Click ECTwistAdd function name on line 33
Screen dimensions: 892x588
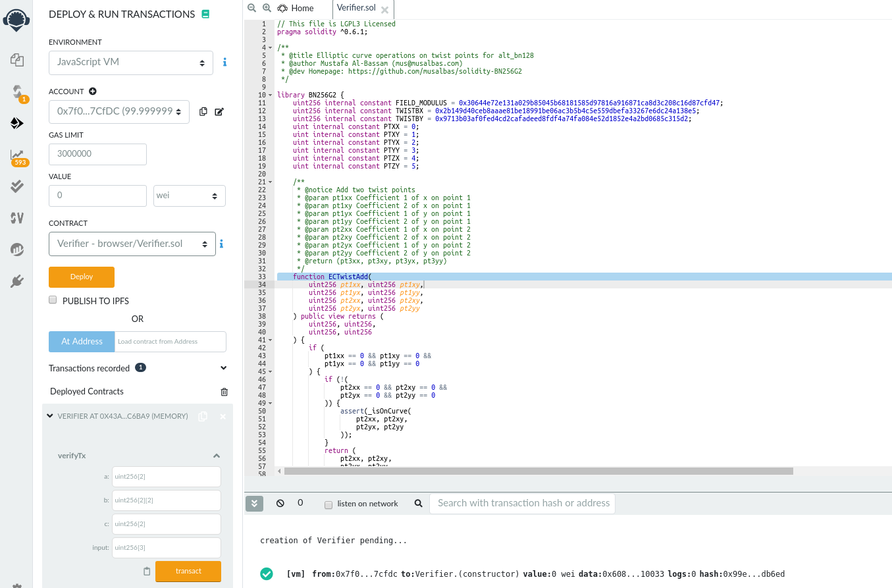coord(348,277)
